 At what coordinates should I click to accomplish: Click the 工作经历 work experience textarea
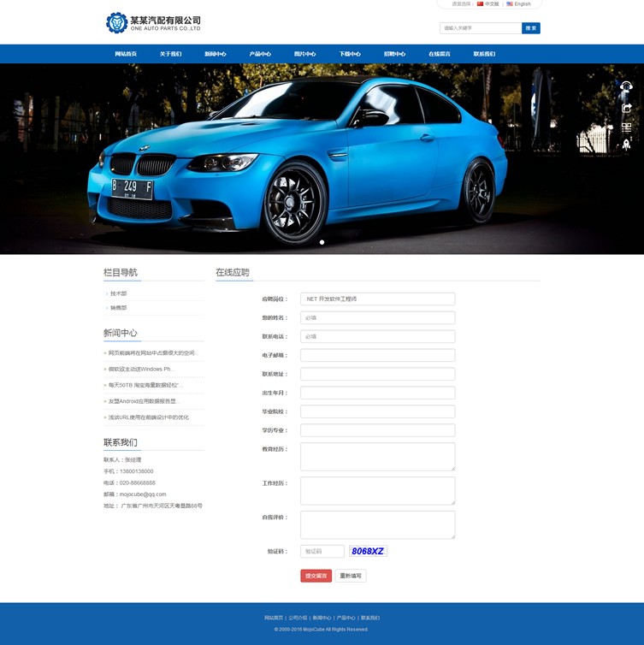click(x=377, y=491)
